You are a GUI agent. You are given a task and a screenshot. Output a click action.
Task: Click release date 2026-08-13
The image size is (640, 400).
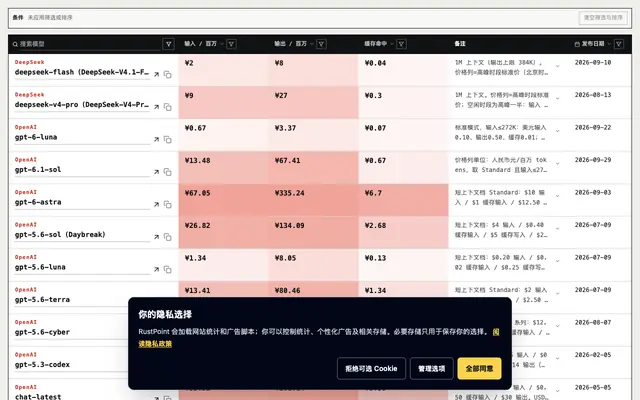click(x=593, y=95)
